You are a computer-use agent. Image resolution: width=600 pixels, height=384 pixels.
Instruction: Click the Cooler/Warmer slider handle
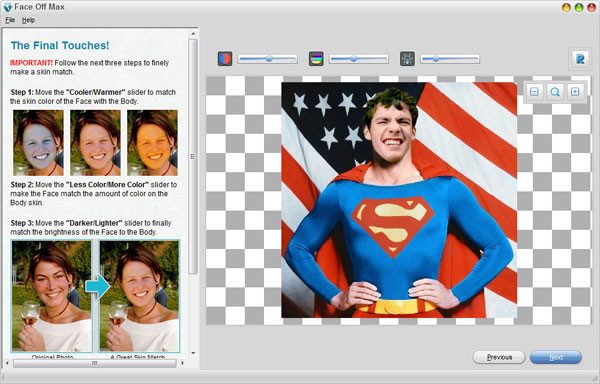[269, 59]
